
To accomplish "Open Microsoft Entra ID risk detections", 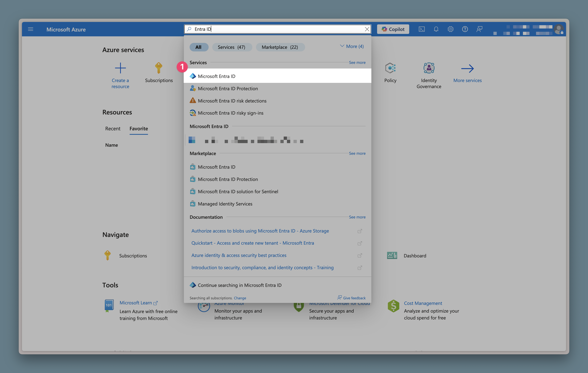I will [x=277, y=101].
